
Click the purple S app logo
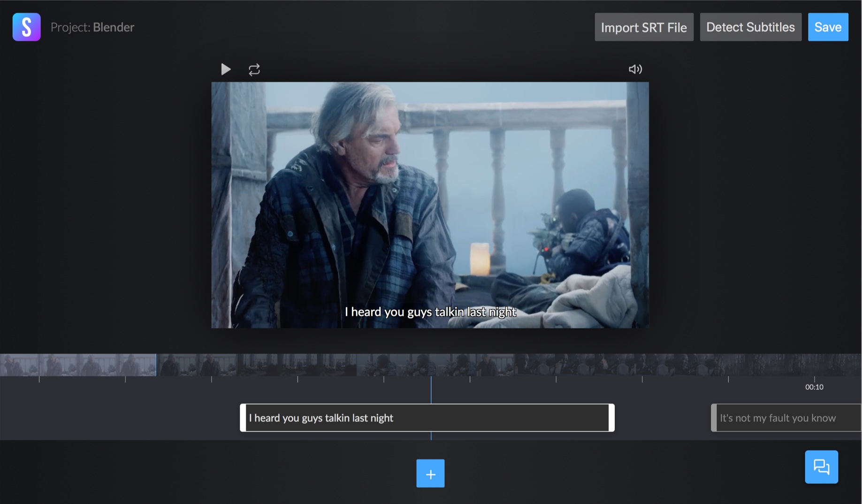(x=26, y=27)
